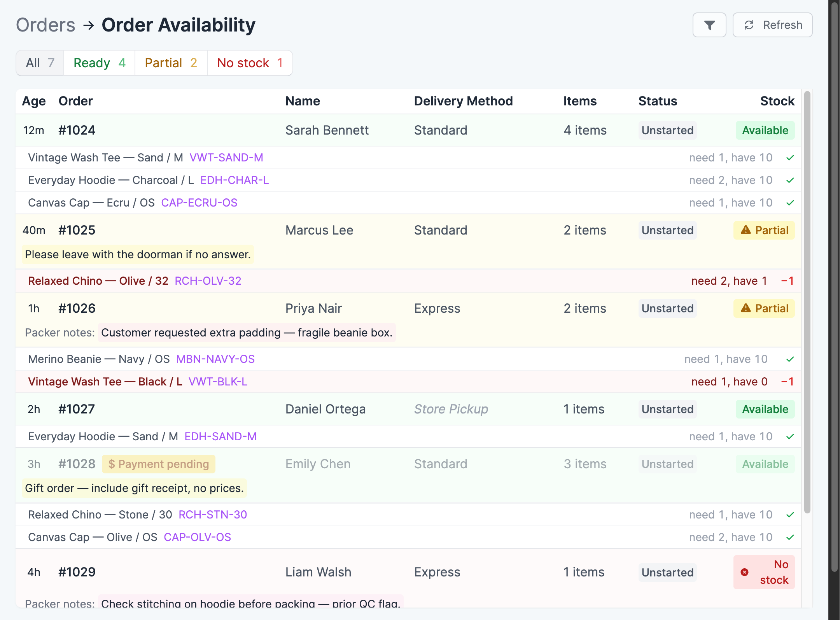Open SKU link MBN-NAVY-OS
This screenshot has width=840, height=620.
[215, 359]
